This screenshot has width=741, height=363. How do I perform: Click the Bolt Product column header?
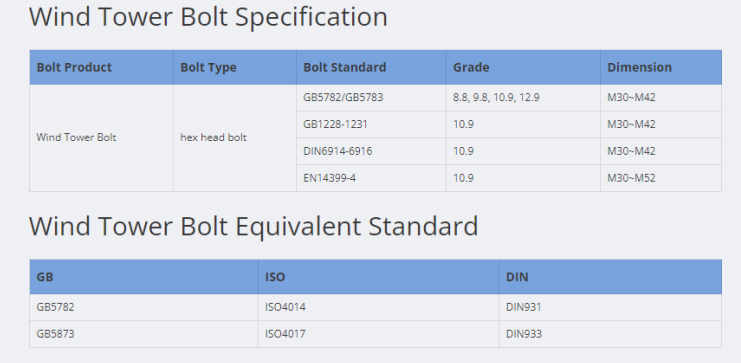(x=102, y=67)
